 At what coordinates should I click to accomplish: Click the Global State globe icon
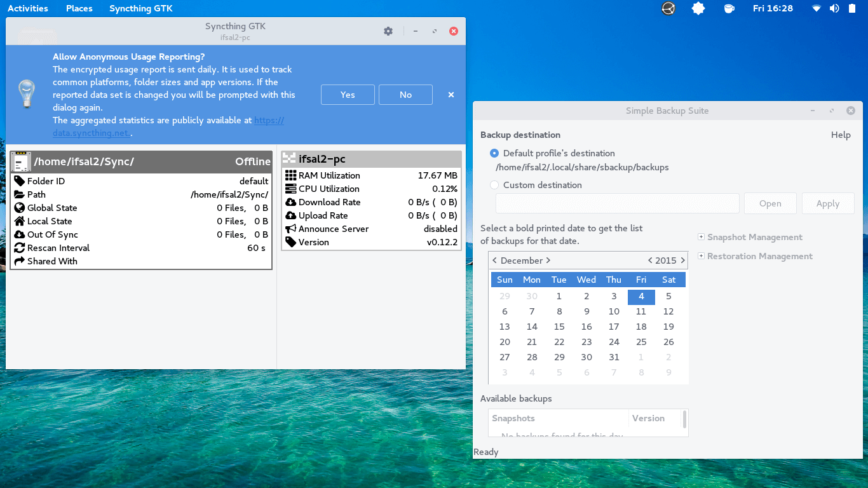pos(20,208)
